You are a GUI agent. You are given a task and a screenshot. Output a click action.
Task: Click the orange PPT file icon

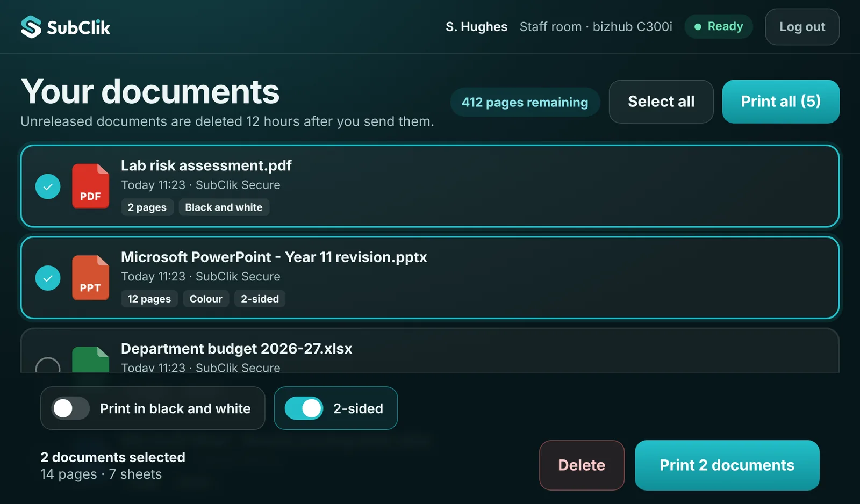tap(90, 278)
